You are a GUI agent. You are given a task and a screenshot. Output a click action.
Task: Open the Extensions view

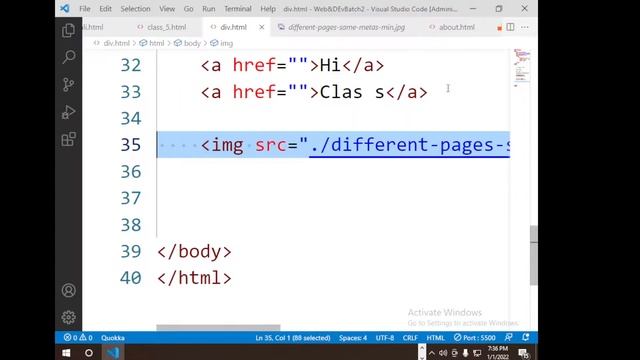coord(69,139)
